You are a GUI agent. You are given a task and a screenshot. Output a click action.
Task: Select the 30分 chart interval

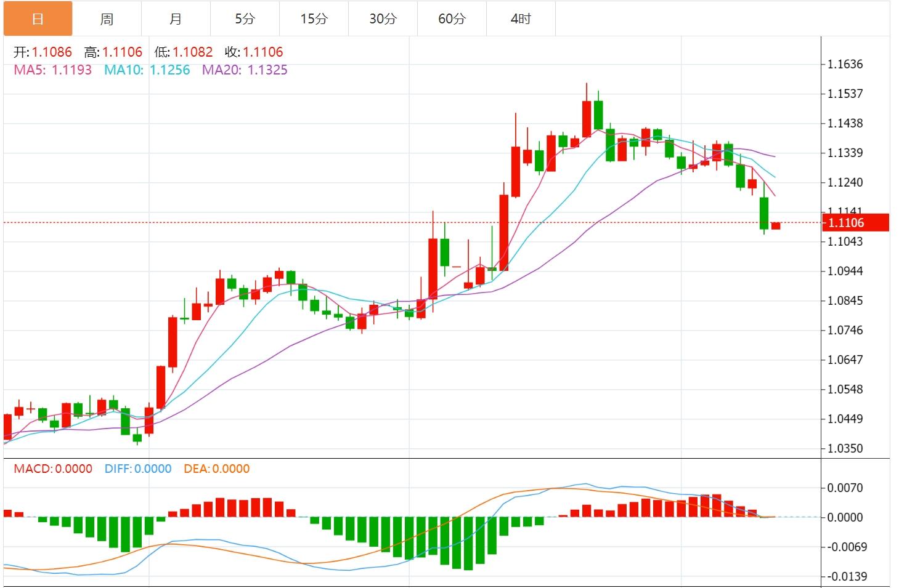coord(383,18)
